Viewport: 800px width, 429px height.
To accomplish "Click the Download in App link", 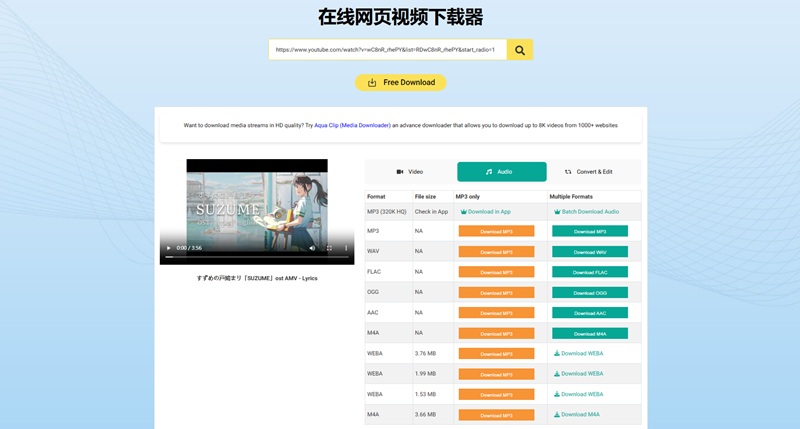I will 485,212.
